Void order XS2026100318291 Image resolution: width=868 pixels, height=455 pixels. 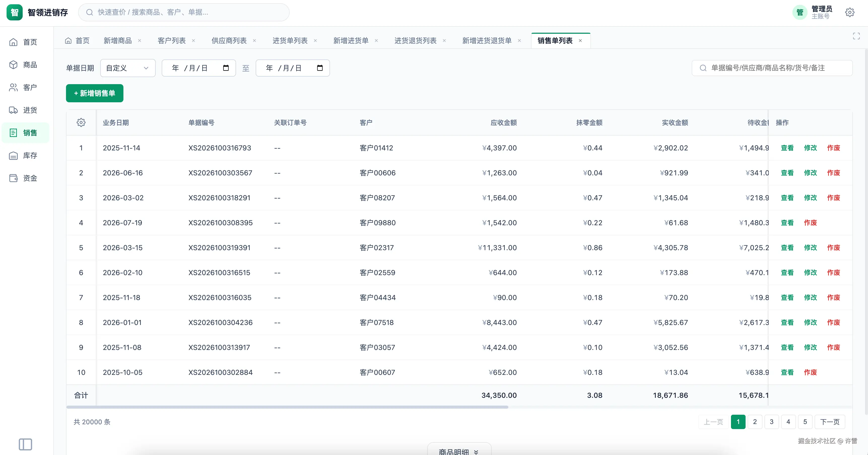pos(833,198)
